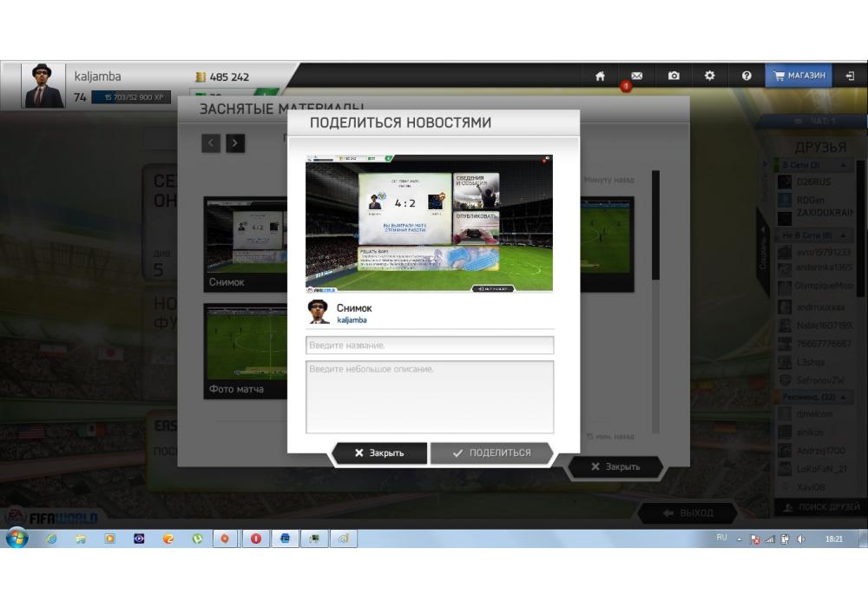Click the screenshot preview in share dialog
868x608 pixels.
[x=429, y=223]
